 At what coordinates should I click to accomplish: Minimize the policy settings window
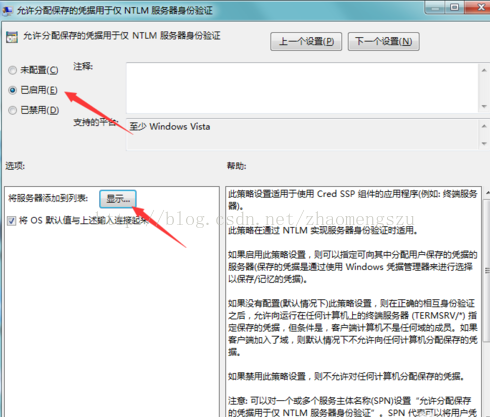coord(435,7)
